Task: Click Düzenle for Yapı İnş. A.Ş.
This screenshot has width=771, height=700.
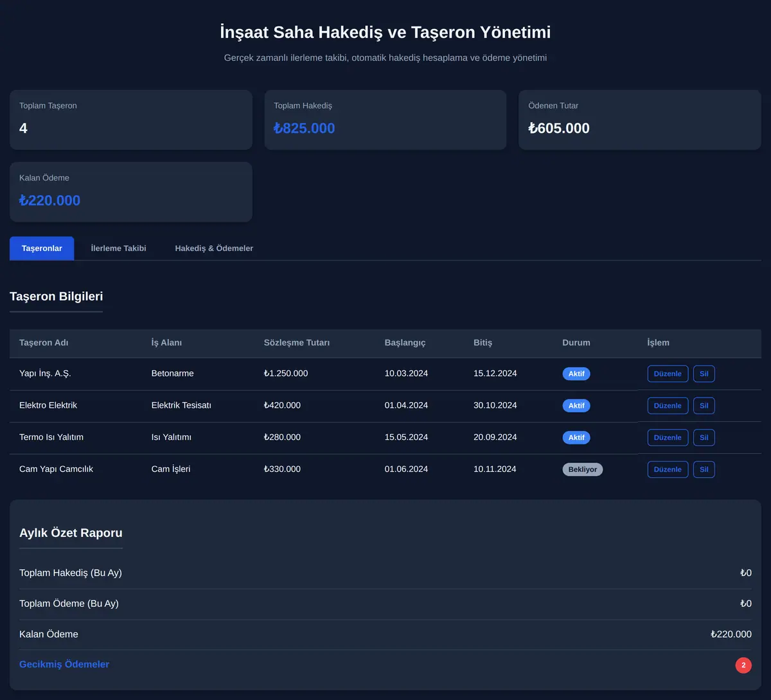Action: click(x=668, y=374)
